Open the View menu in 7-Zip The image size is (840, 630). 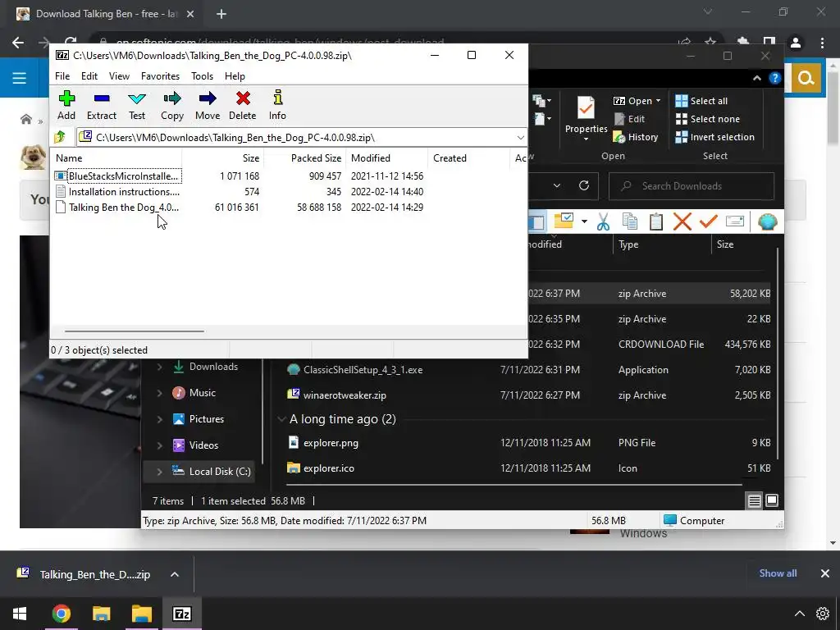119,76
